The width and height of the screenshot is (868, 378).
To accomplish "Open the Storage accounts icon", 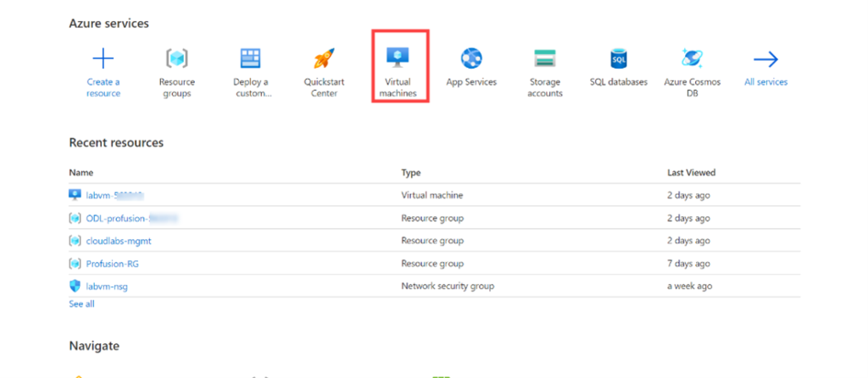I will click(x=545, y=58).
